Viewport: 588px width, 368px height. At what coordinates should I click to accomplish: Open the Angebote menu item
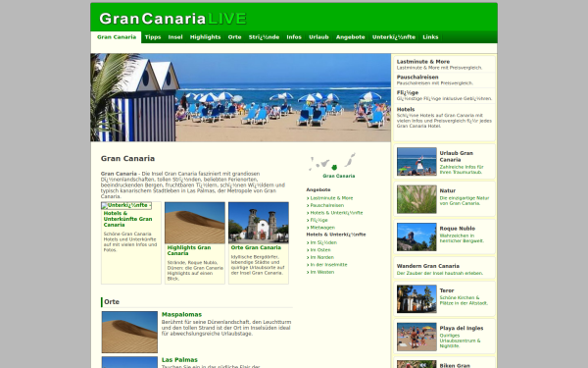click(350, 37)
